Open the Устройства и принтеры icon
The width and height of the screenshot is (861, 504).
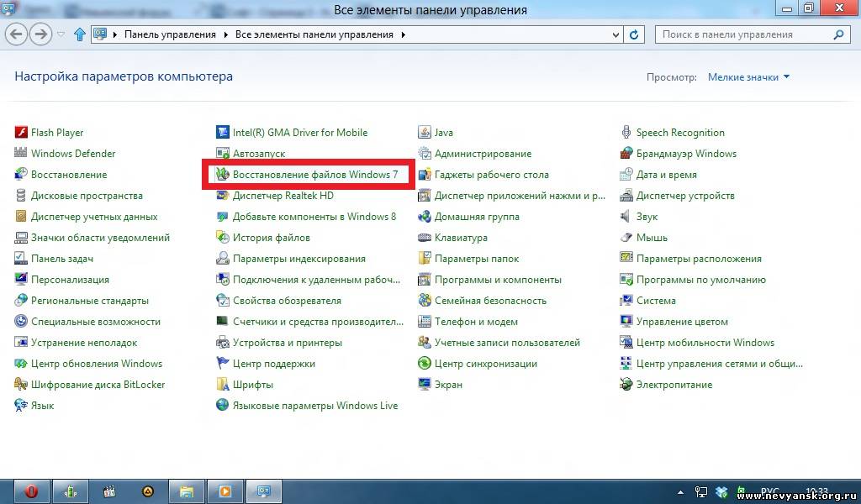(222, 342)
